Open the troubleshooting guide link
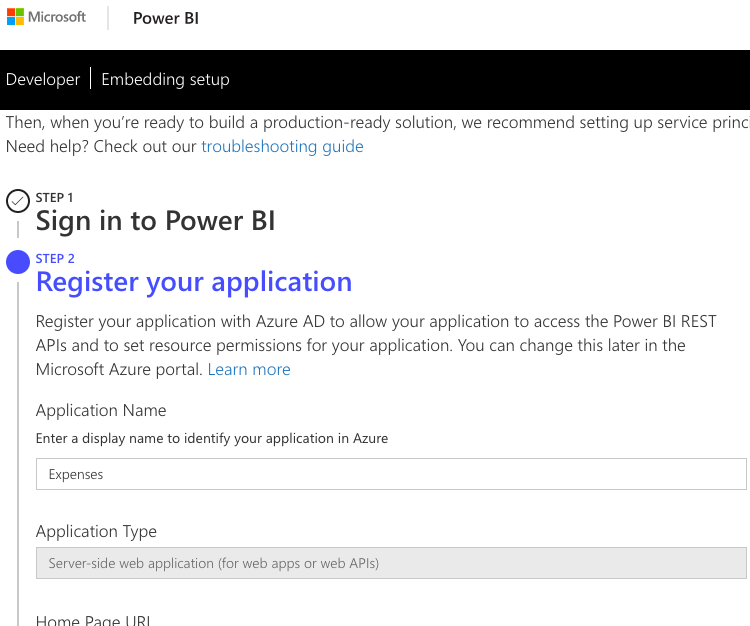 pyautogui.click(x=282, y=147)
